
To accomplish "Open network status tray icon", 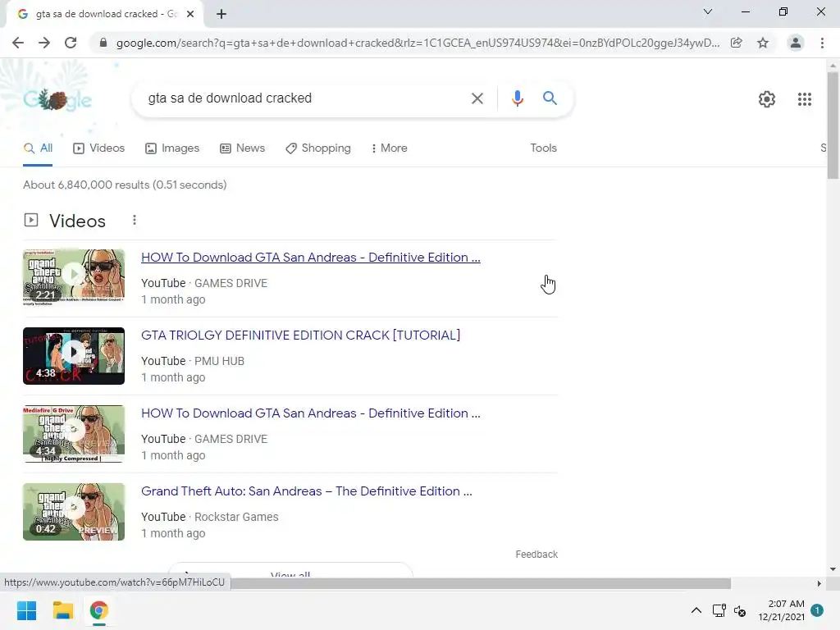I will point(719,610).
